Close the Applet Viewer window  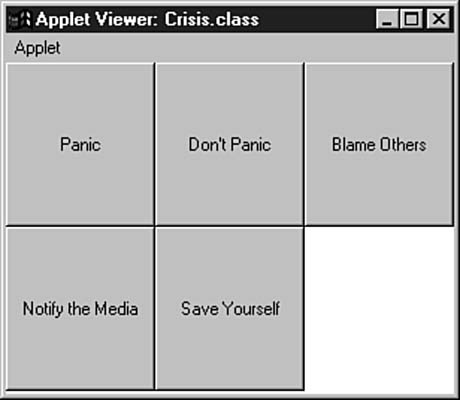[x=438, y=19]
